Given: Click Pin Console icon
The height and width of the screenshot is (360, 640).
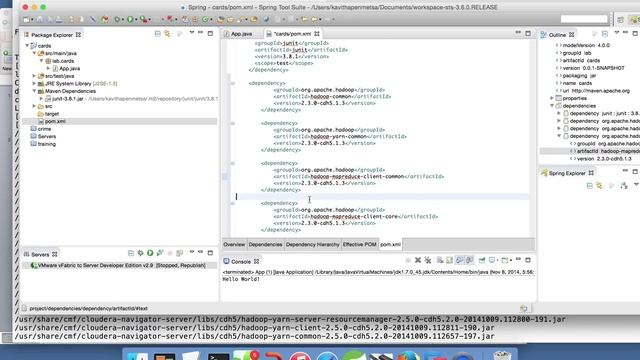Looking at the screenshot, I should coord(482,260).
